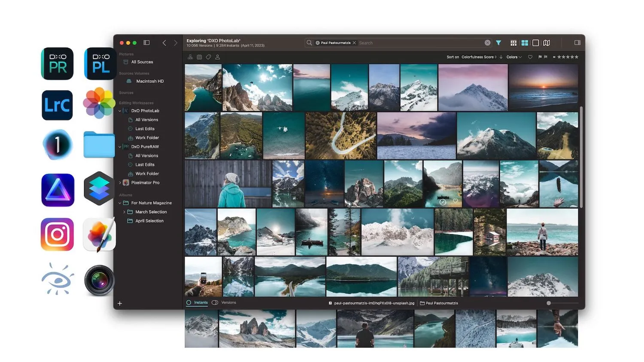Open the DxO PhotoLab app icon

coord(100,63)
